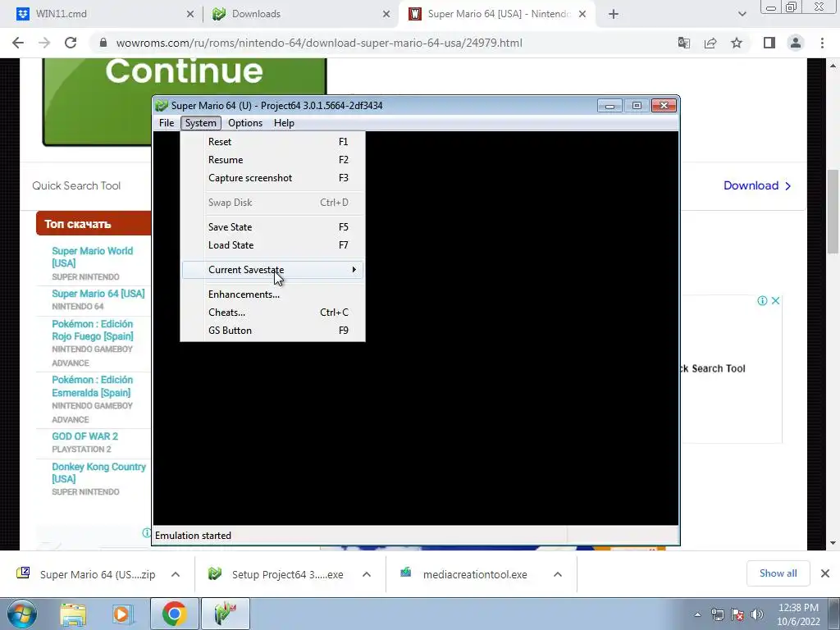Close the Super Mario 64 browser tab
The width and height of the screenshot is (840, 630).
coord(582,15)
